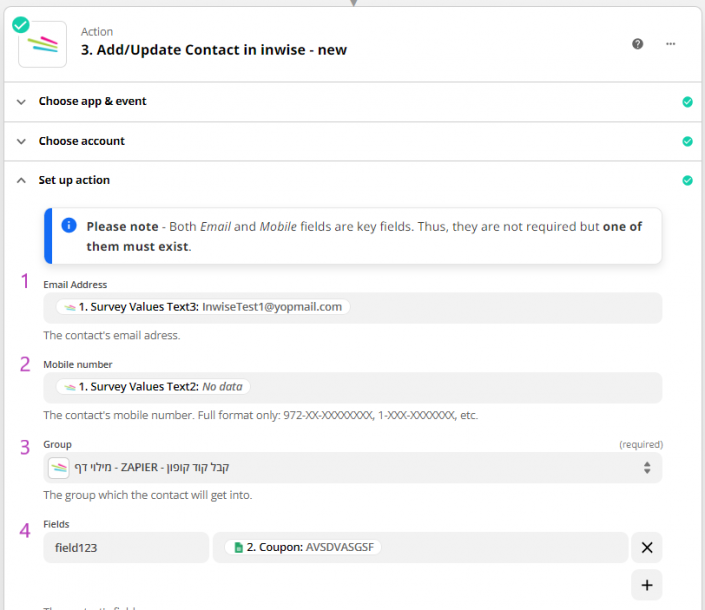Image resolution: width=705 pixels, height=610 pixels.
Task: Click the inwise app logo icon
Action: 43,45
